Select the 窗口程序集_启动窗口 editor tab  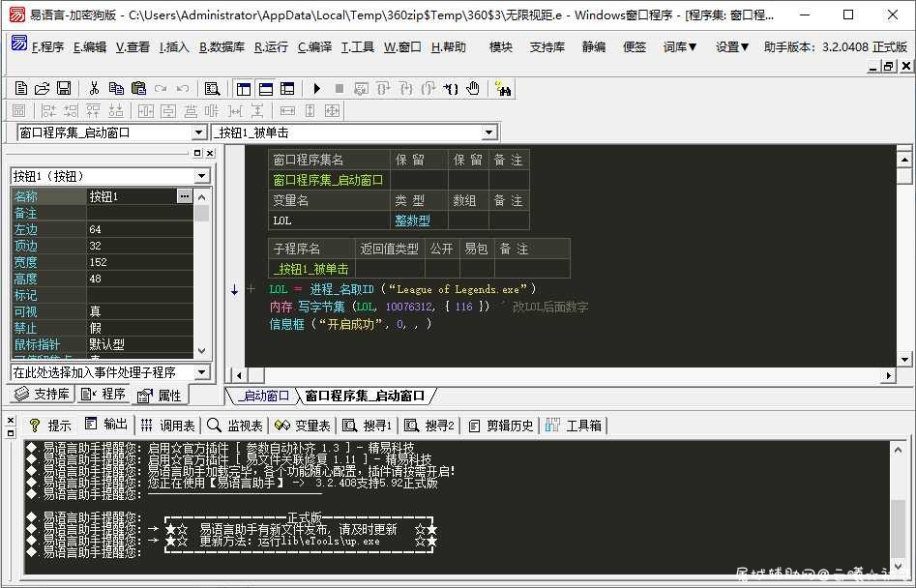(365, 396)
